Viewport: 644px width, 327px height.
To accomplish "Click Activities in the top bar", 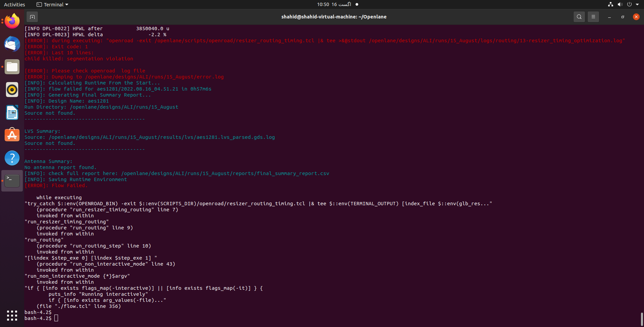I will pos(14,4).
